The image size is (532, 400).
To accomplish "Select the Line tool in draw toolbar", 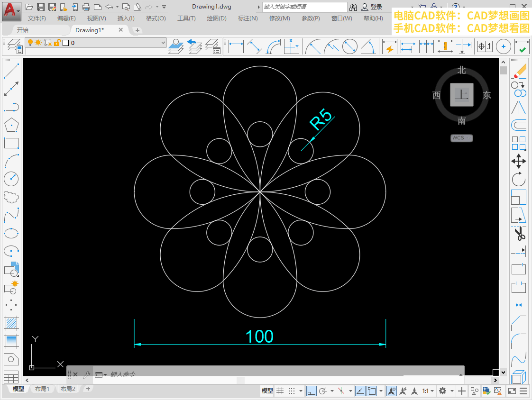I will pyautogui.click(x=11, y=71).
